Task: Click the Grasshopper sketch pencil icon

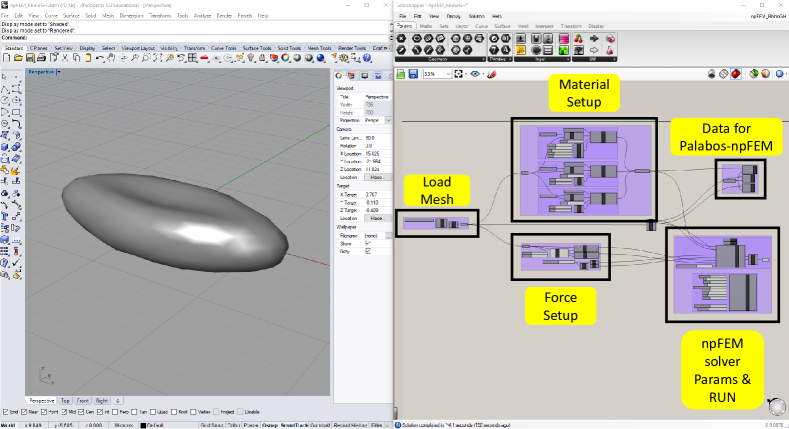Action: [492, 74]
